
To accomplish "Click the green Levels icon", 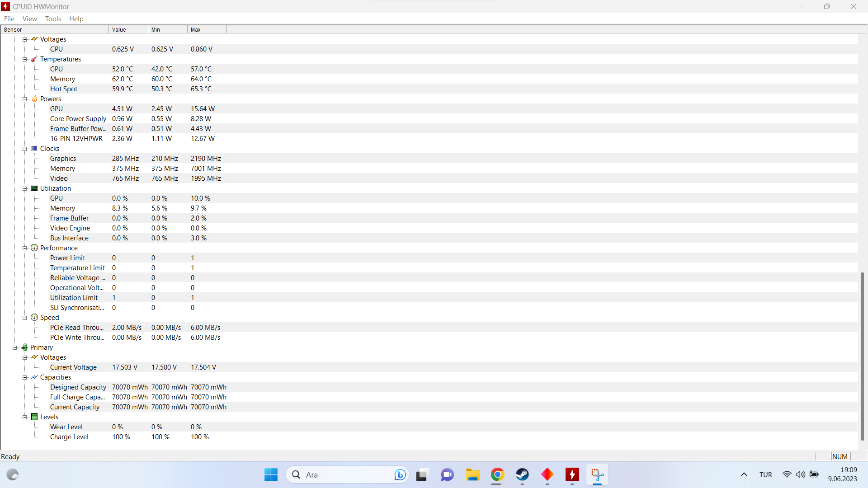I will tap(34, 417).
